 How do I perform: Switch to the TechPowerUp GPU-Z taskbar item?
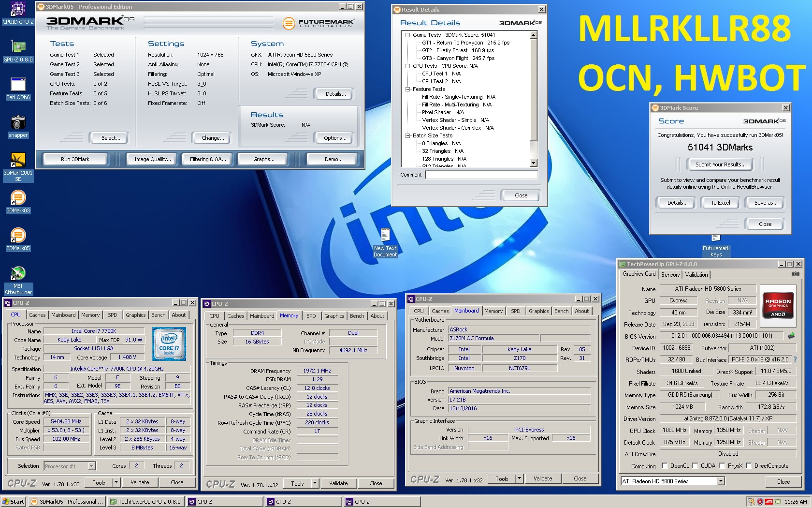point(145,502)
